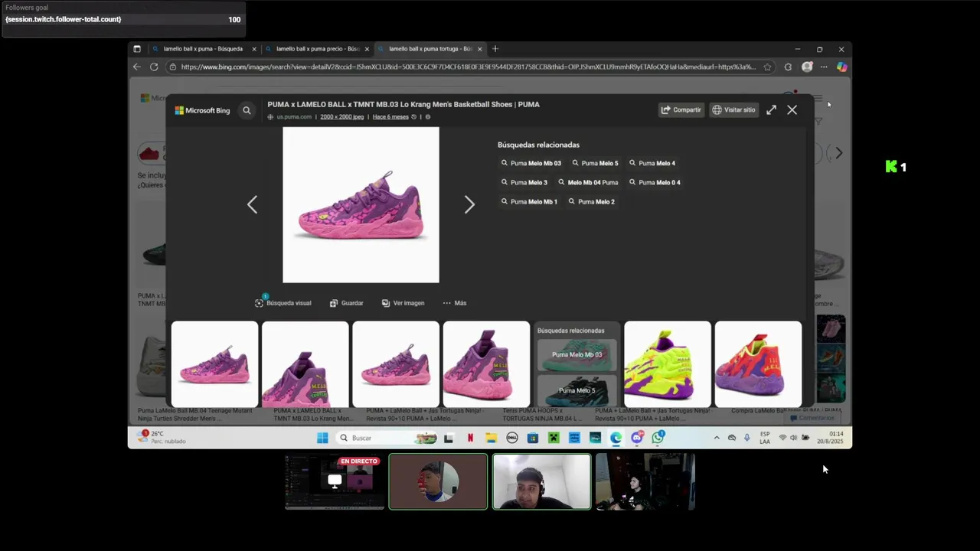This screenshot has height=551, width=980.
Task: Search related 'Puma Melo 5'
Action: pyautogui.click(x=594, y=163)
